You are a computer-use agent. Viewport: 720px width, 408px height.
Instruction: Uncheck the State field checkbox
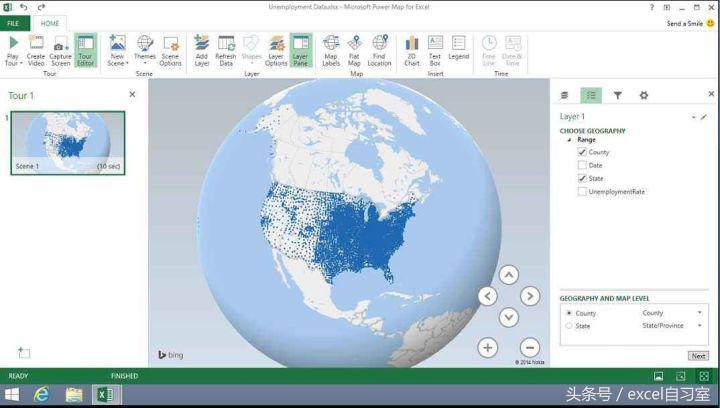582,178
